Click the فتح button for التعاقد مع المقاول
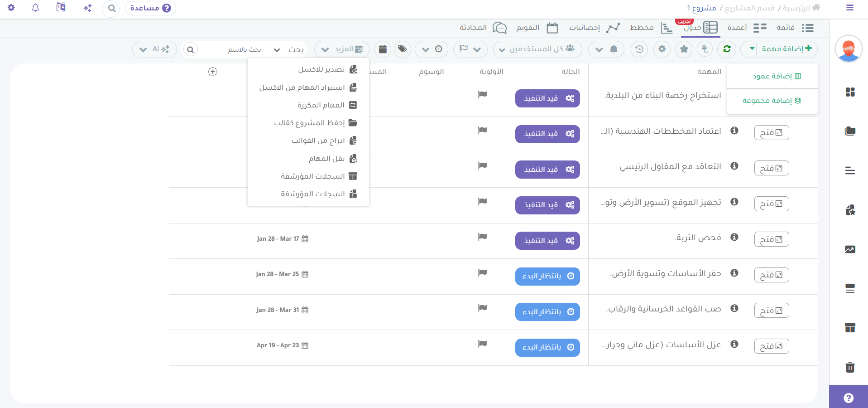The image size is (868, 408). tap(771, 168)
